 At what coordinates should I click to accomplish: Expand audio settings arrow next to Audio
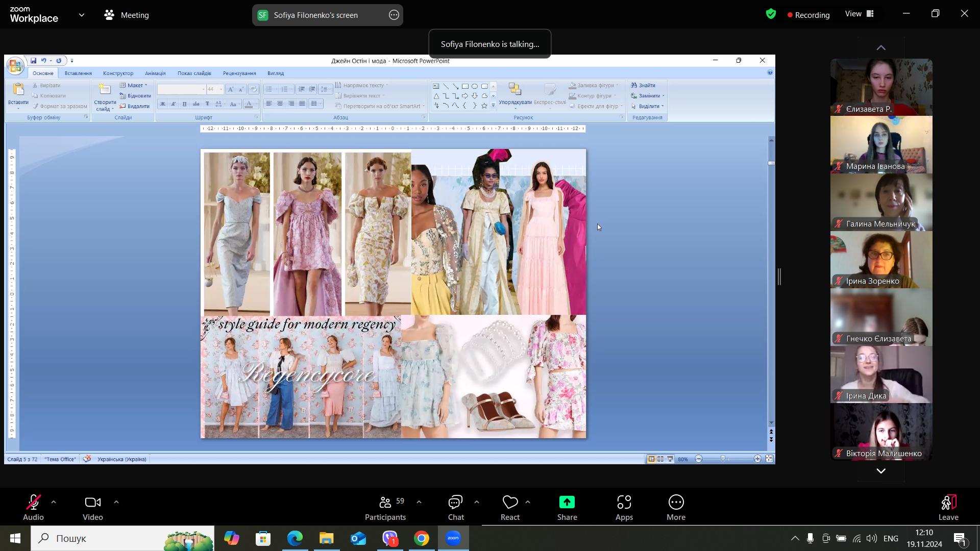click(x=54, y=503)
